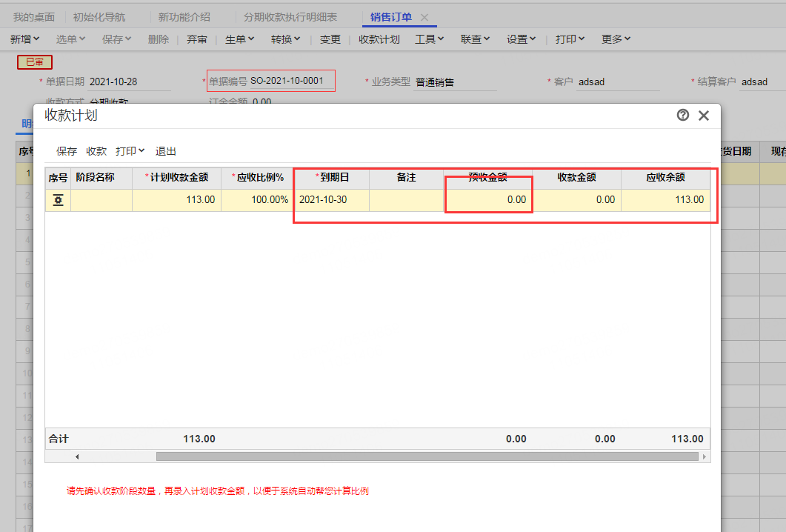Click the 应收余额 column header
Screen dimensions: 786x532
666,178
